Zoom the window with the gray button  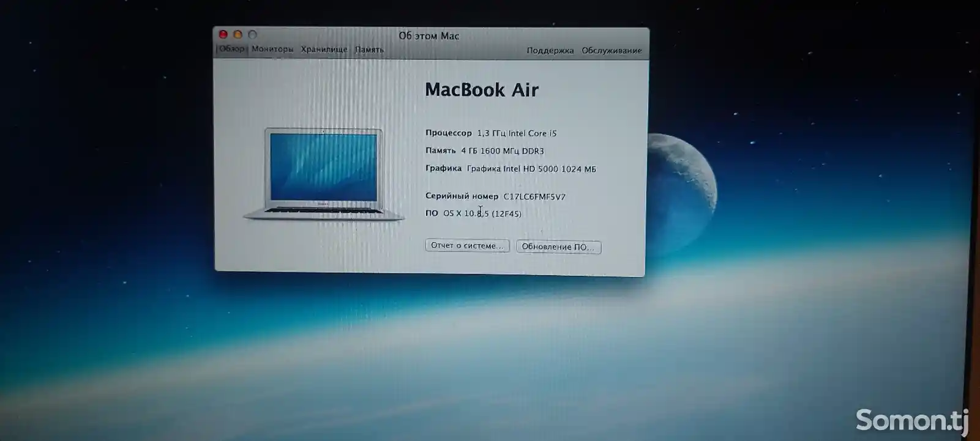(x=252, y=34)
